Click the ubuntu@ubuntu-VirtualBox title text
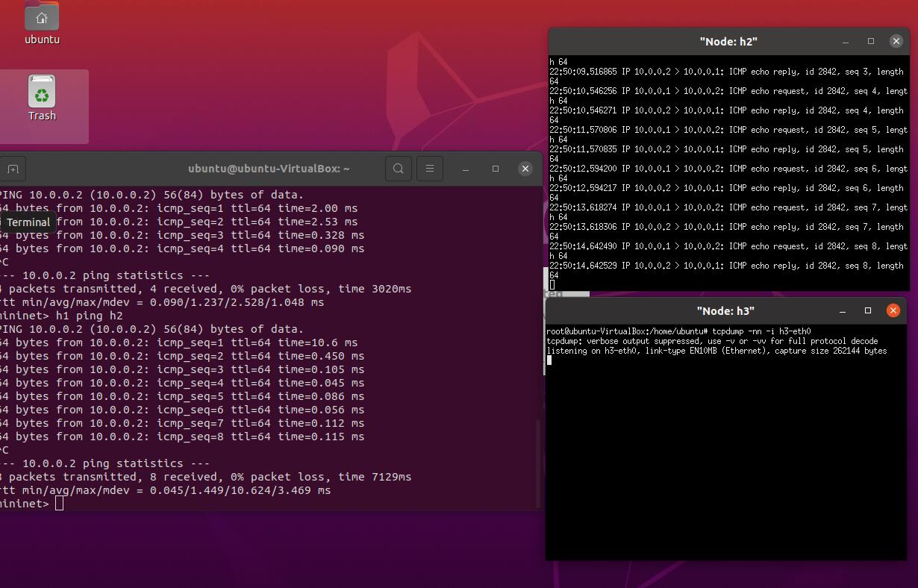 point(269,169)
